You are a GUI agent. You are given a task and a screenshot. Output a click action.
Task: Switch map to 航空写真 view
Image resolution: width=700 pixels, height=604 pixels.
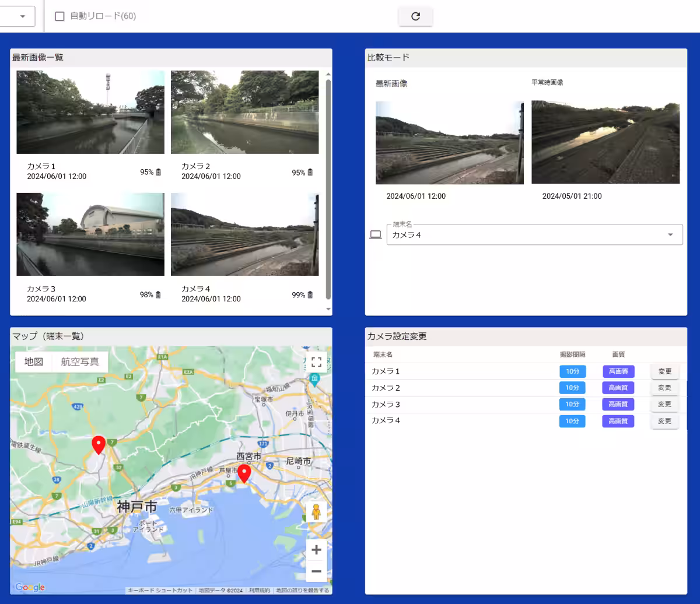[x=80, y=362]
